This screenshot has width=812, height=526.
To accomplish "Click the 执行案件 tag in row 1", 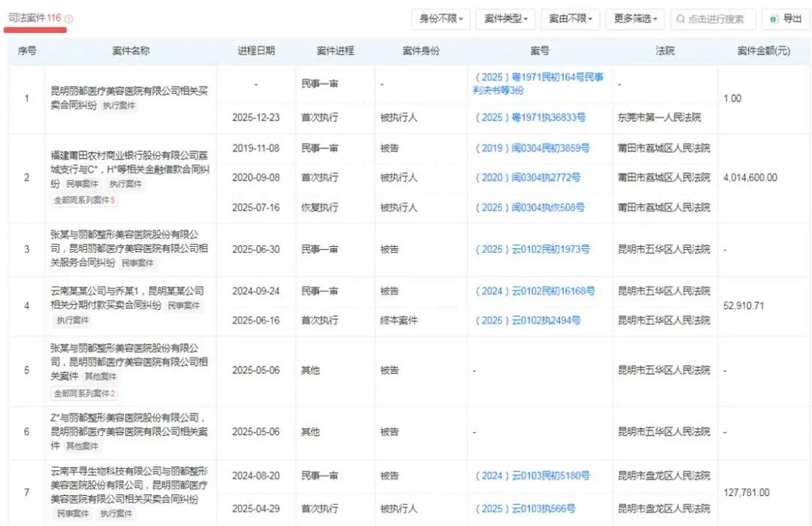I will pyautogui.click(x=119, y=105).
